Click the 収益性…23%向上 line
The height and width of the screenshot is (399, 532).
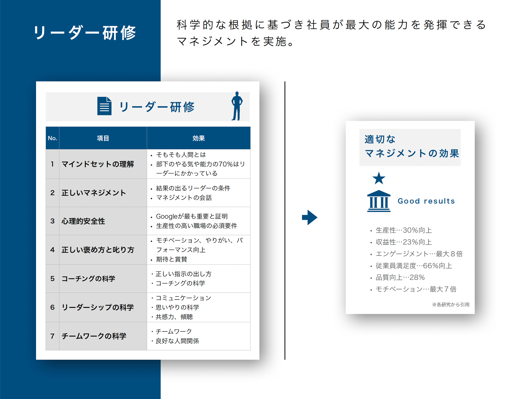[x=403, y=242]
